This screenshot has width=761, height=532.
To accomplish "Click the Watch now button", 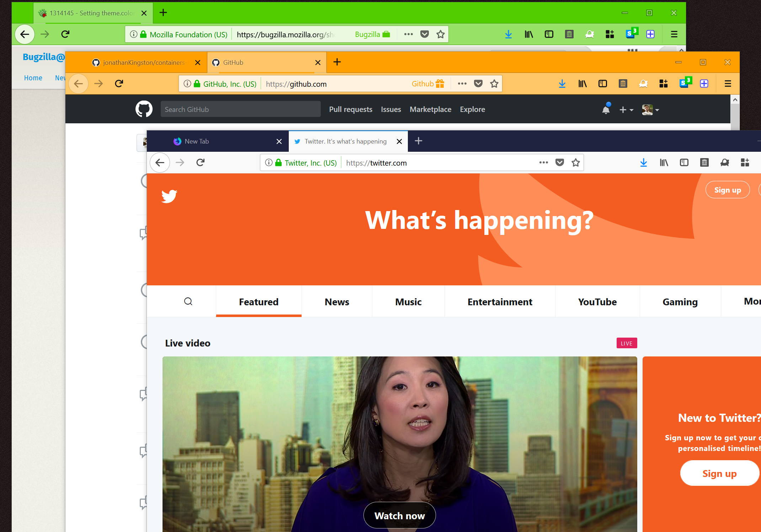I will click(x=399, y=516).
